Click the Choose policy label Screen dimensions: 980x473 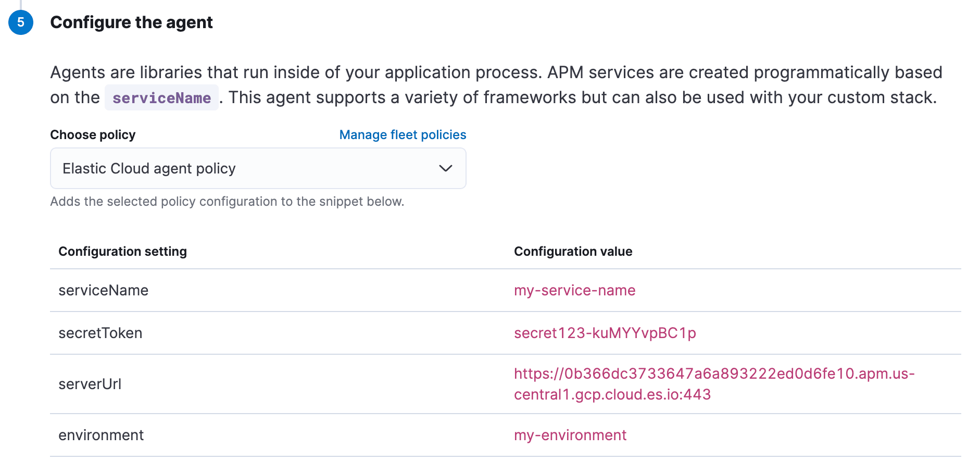pos(93,135)
